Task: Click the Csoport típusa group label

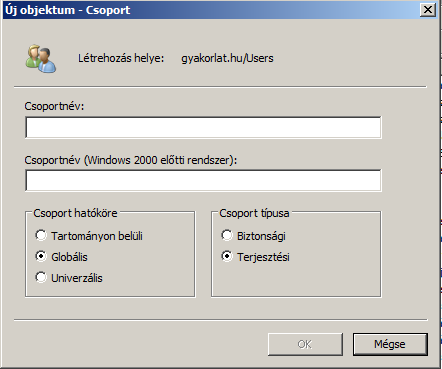Action: point(254,213)
